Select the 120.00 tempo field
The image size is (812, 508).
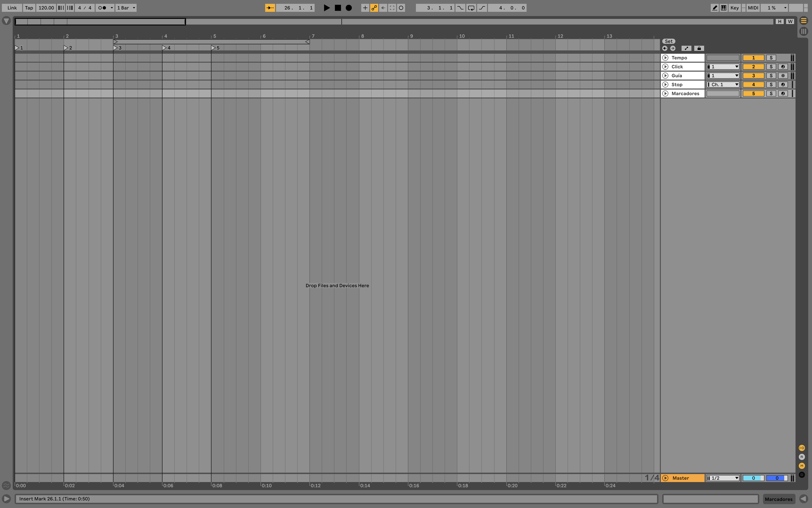coord(46,8)
